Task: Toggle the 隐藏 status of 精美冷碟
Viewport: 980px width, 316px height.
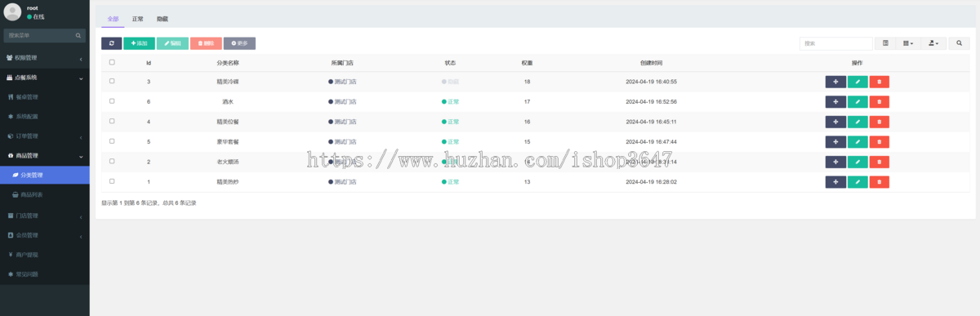Action: tap(450, 82)
